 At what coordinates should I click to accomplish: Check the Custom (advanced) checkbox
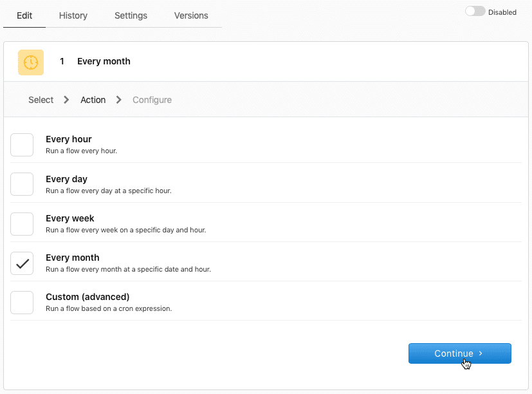pyautogui.click(x=22, y=302)
